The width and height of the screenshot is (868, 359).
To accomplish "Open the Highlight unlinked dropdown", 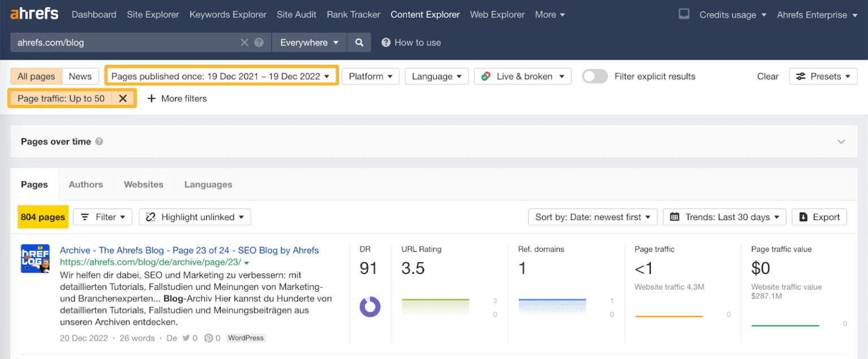I will (x=195, y=217).
